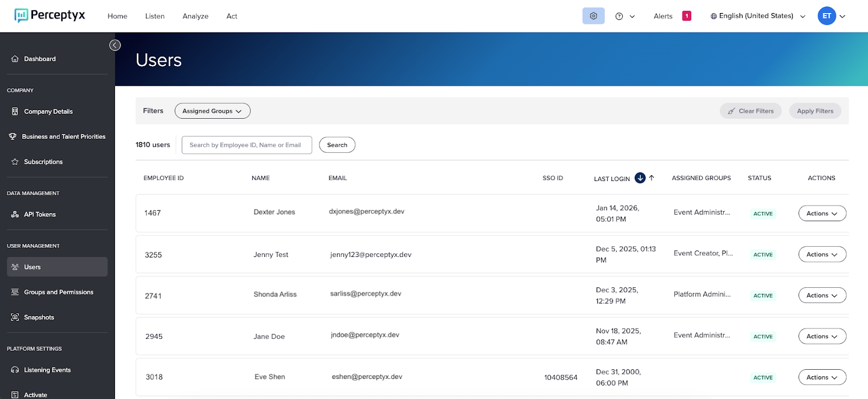The height and width of the screenshot is (399, 868).
Task: Click the Listening Events headphones icon
Action: (x=15, y=370)
